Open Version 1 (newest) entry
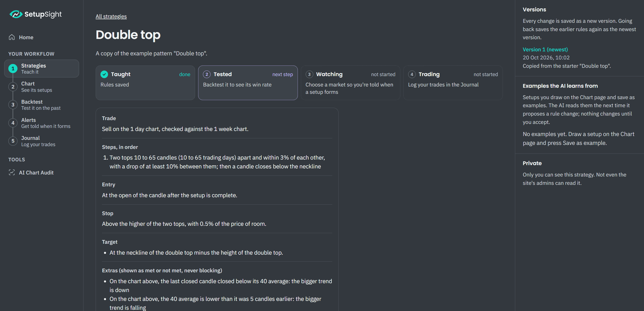The height and width of the screenshot is (311, 644). (545, 50)
